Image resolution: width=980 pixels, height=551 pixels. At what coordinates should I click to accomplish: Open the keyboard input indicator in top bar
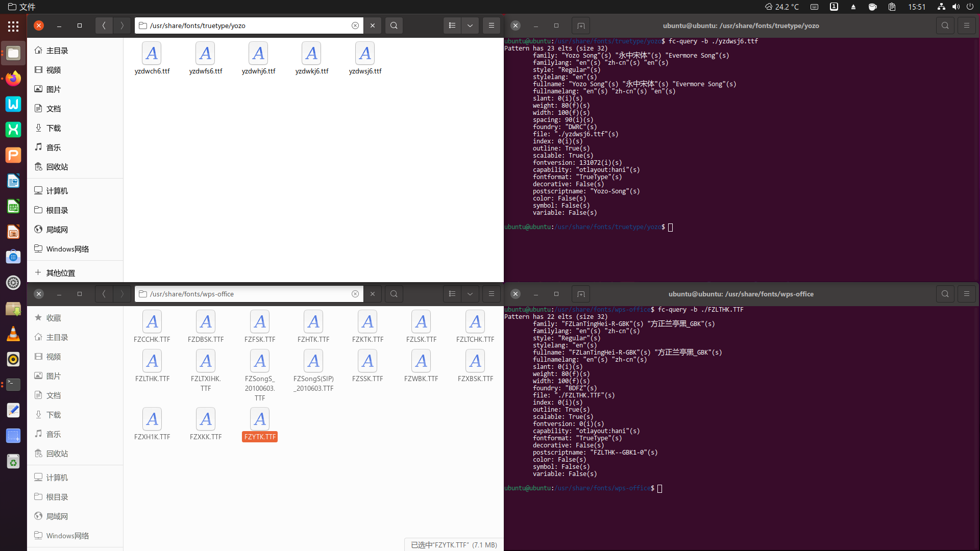tap(815, 7)
